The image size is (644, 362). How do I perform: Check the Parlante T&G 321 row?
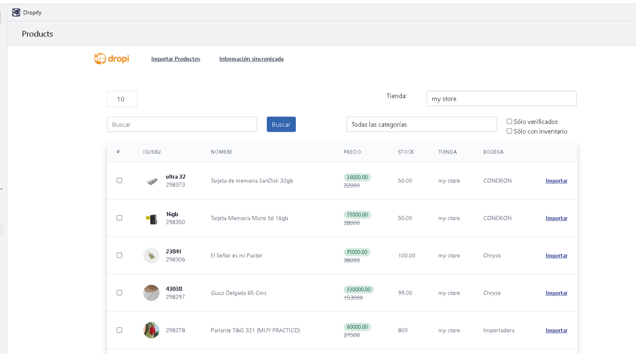[119, 330]
